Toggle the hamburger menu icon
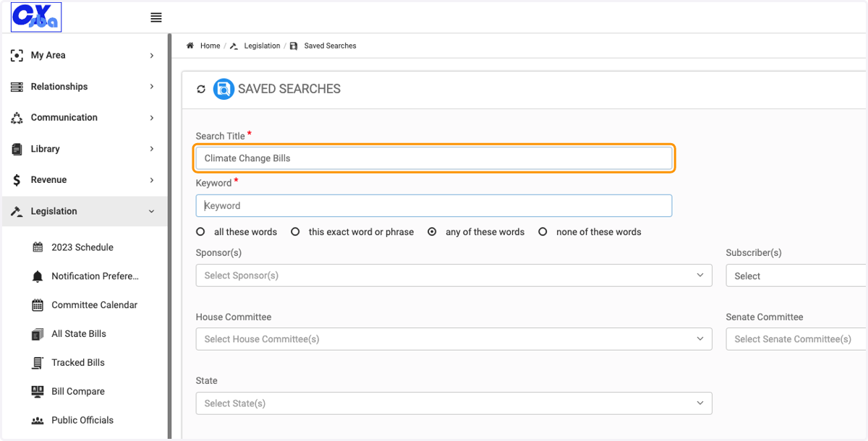868x441 pixels. tap(156, 17)
